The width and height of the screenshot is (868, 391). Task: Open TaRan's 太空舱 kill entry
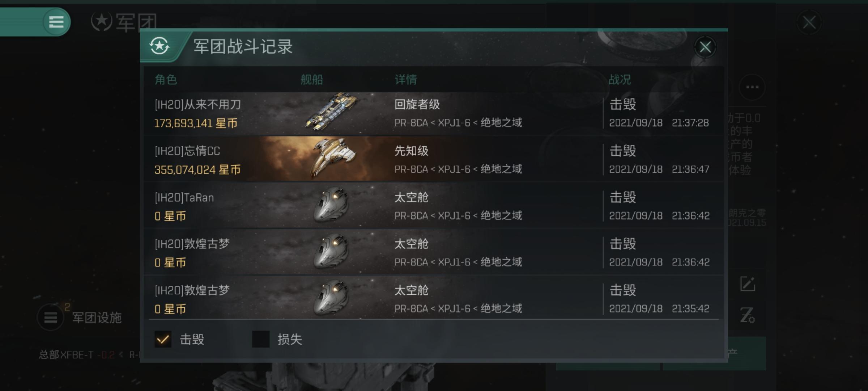(x=434, y=205)
